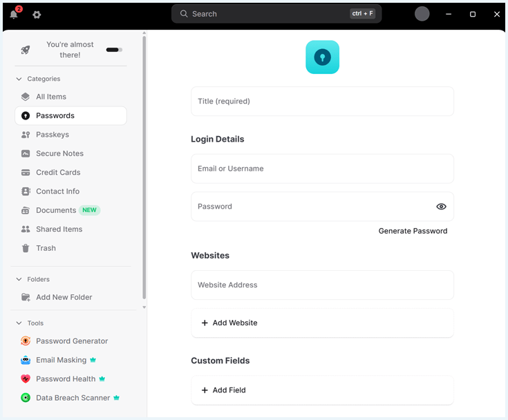This screenshot has width=508, height=420.
Task: Click the plus icon beside Add Field
Action: tap(205, 390)
